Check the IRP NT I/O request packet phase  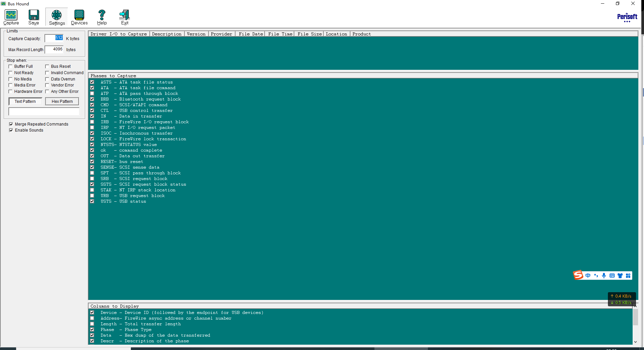pyautogui.click(x=92, y=128)
